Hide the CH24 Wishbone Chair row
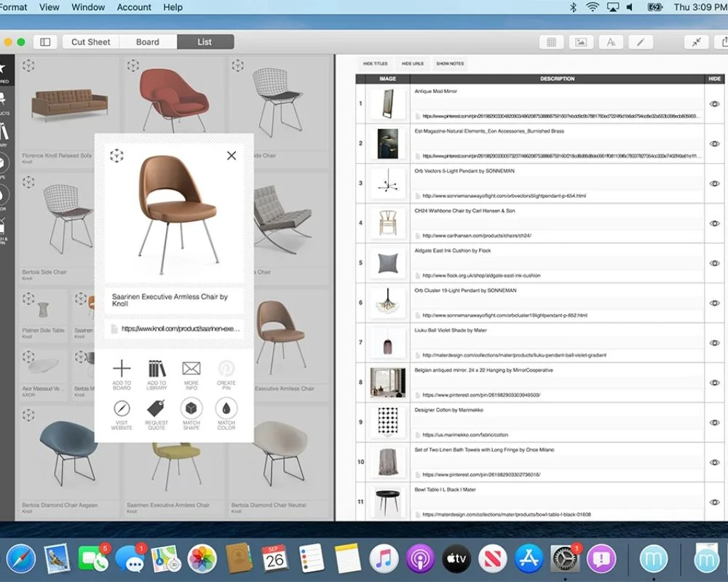728x582 pixels. 715,223
